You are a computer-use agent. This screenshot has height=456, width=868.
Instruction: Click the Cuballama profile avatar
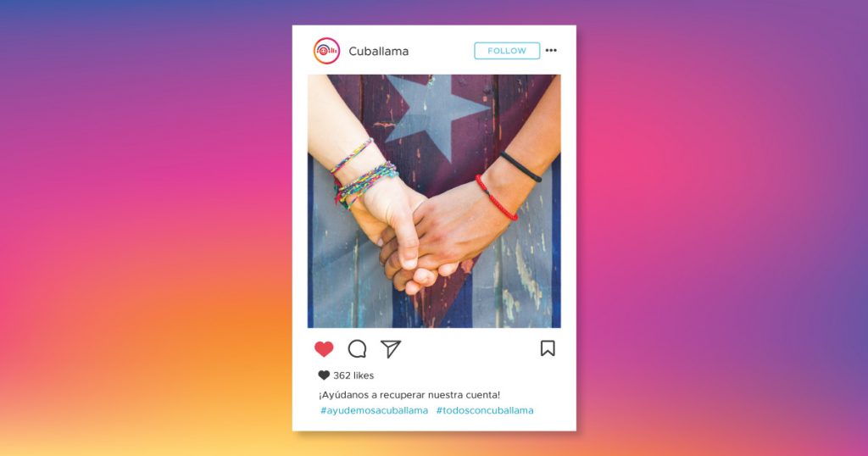click(x=326, y=51)
